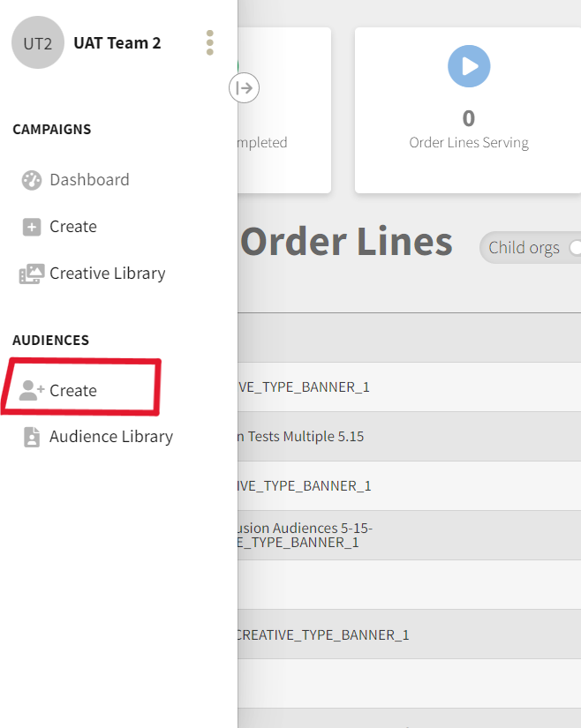Click the UAT Team 2 organization name
581x728 pixels.
tap(117, 42)
